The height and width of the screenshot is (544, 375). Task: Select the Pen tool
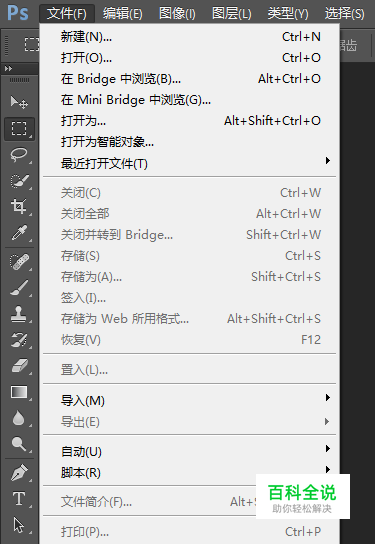coord(19,473)
